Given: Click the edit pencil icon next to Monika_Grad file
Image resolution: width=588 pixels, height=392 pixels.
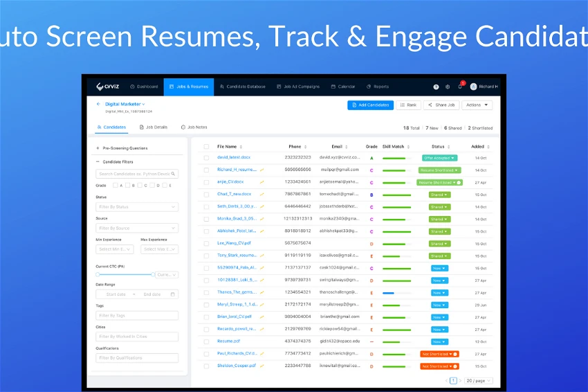Looking at the screenshot, I should pyautogui.click(x=261, y=219).
